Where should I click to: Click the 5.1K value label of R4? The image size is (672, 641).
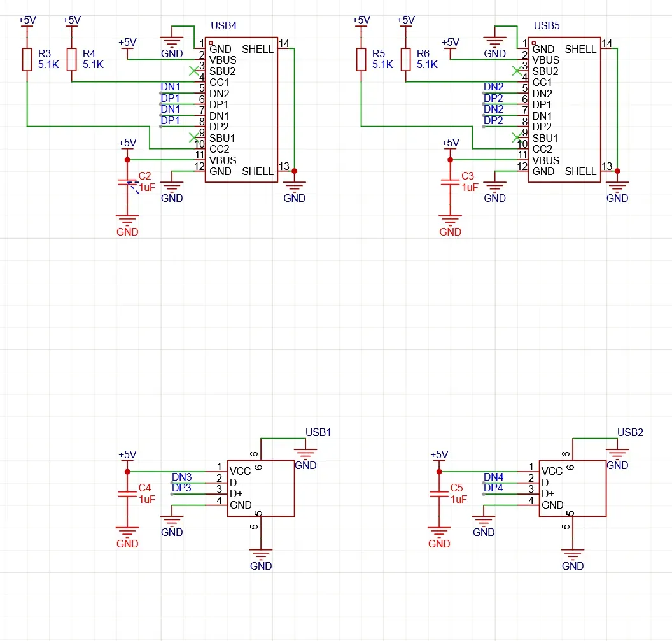[x=93, y=64]
